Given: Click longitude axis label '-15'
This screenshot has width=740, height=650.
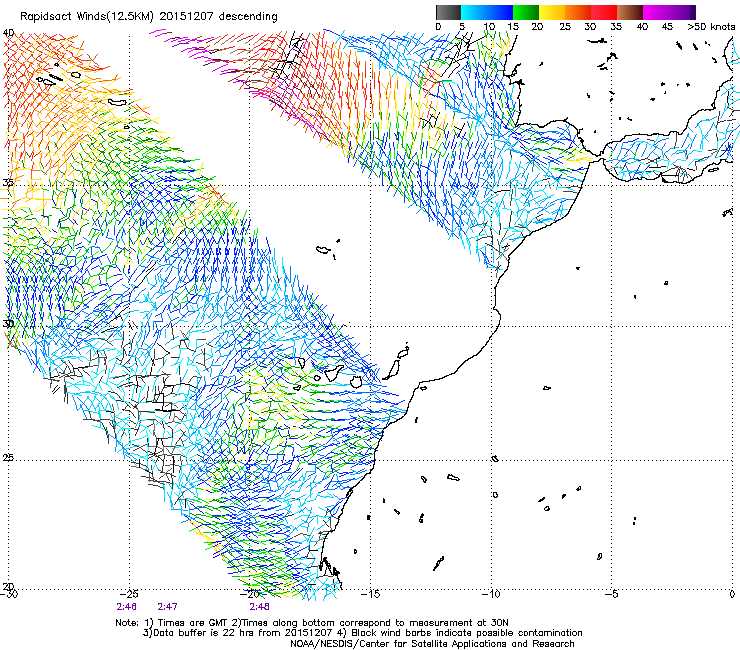Looking at the screenshot, I should coord(370,594).
